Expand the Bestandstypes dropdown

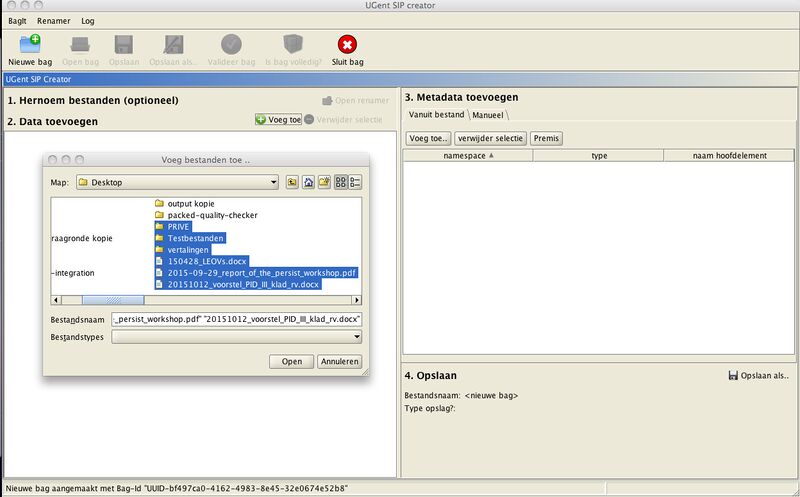point(356,337)
